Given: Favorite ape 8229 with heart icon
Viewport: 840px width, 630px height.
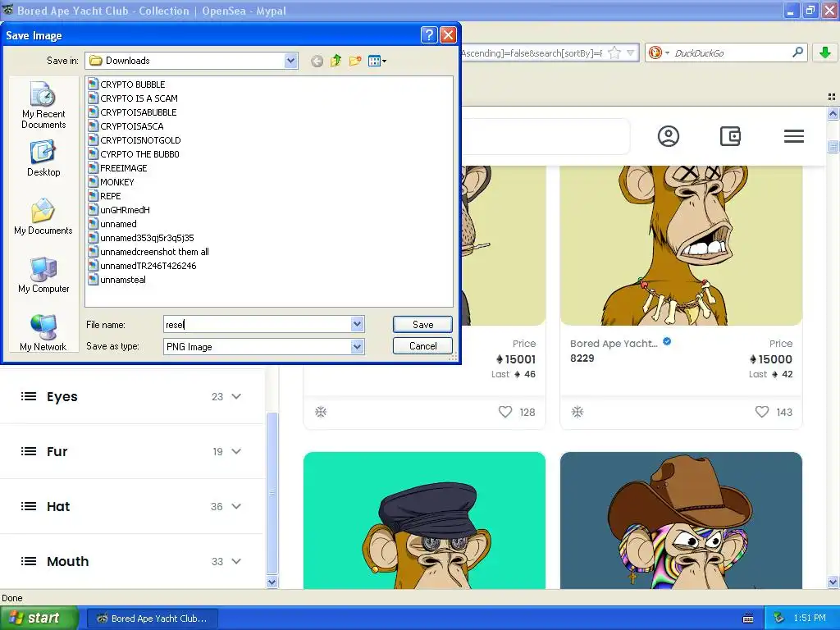Looking at the screenshot, I should click(762, 412).
